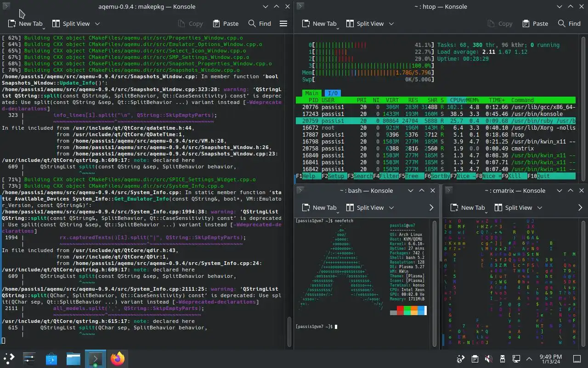Expand Split View dropdown arrow in cmatrix Konsole
588x368 pixels.
click(x=540, y=207)
